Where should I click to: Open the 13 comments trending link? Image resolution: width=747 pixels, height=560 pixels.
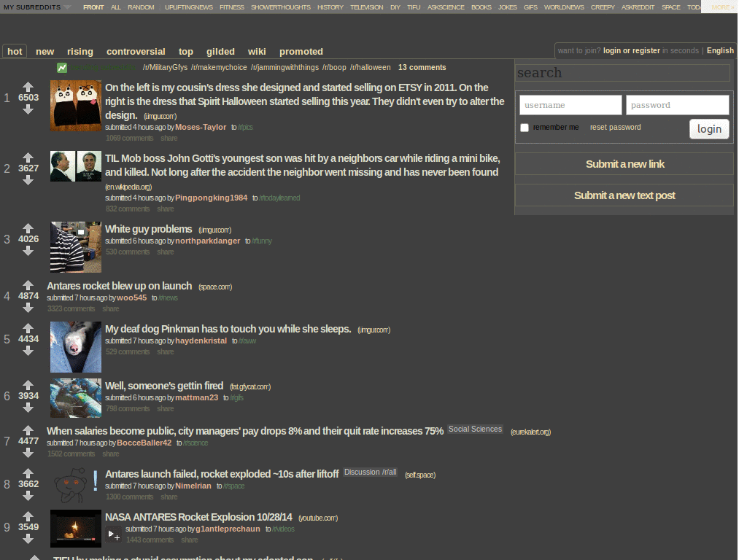[x=422, y=68]
